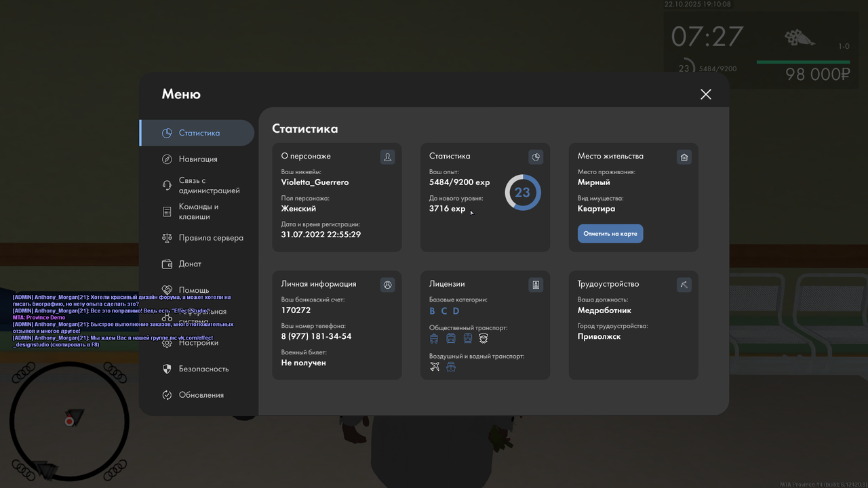The image size is (868, 488).
Task: Click the airplane license icon
Action: 435,367
